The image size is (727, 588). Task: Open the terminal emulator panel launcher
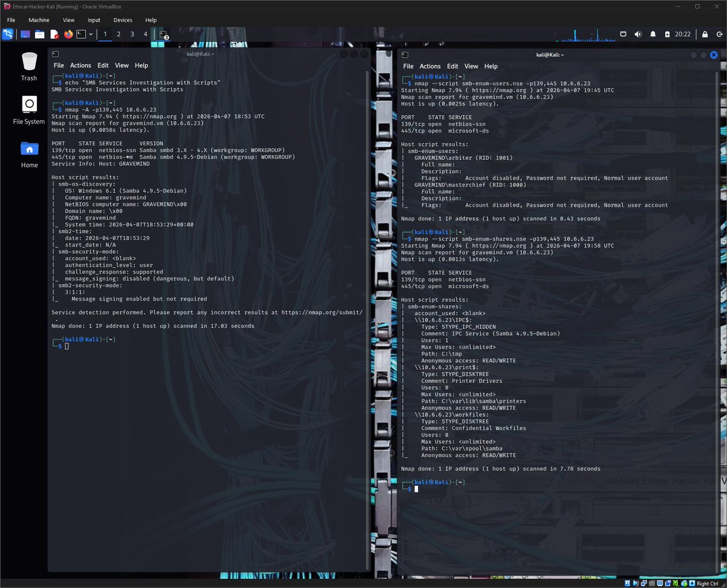81,34
